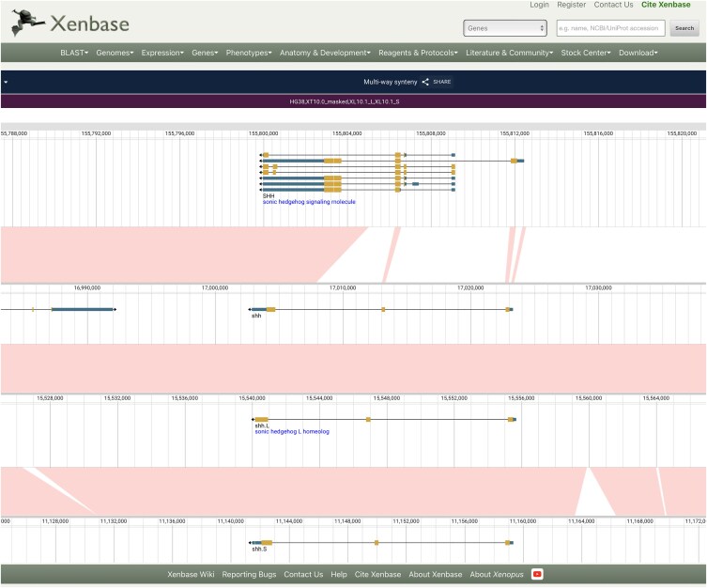Open the Stock Center menu
707x588 pixels.
coord(586,53)
